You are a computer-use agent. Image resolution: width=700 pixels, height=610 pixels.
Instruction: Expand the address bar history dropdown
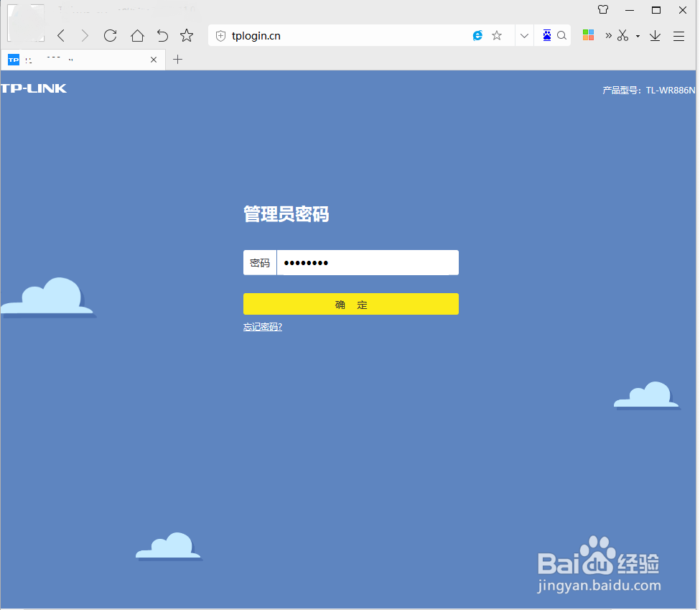524,34
